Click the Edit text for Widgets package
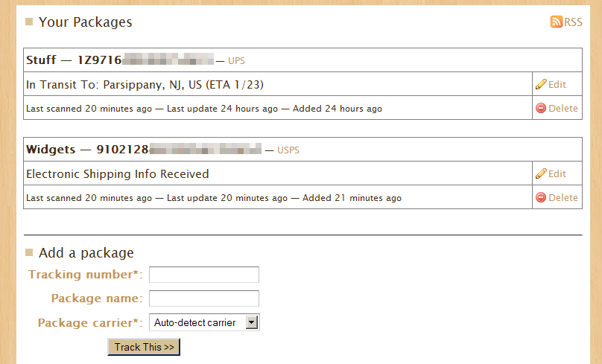This screenshot has height=364, width=602. (x=557, y=173)
